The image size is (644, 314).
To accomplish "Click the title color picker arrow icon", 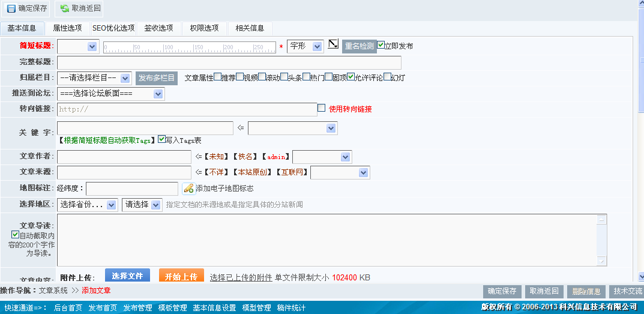I will (333, 44).
